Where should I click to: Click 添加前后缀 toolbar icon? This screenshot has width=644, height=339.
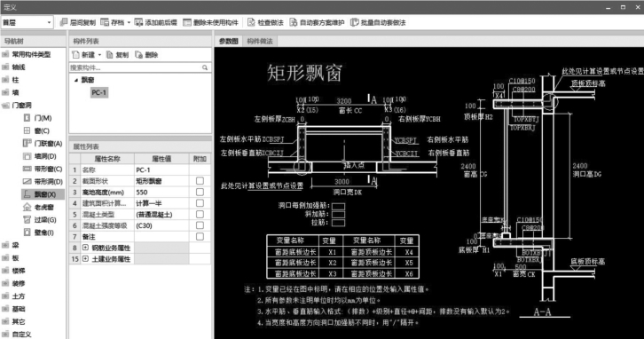click(x=138, y=22)
